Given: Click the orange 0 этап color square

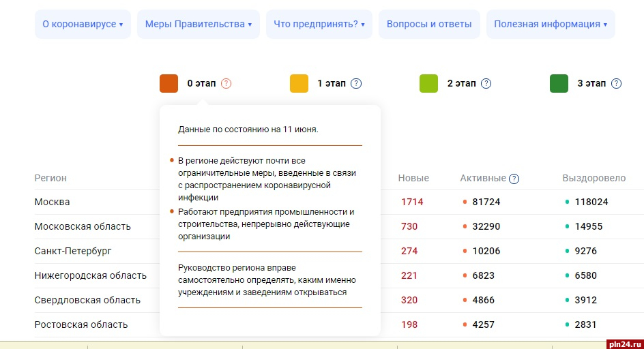Looking at the screenshot, I should [x=169, y=84].
